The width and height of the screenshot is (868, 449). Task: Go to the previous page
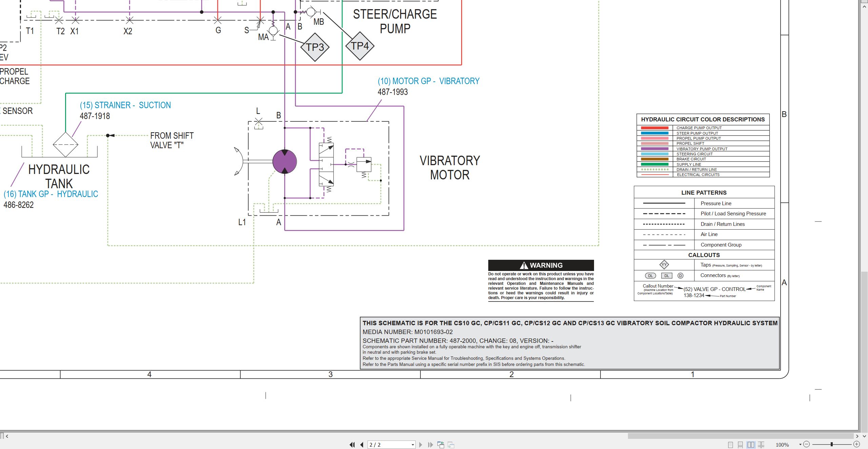click(x=362, y=445)
